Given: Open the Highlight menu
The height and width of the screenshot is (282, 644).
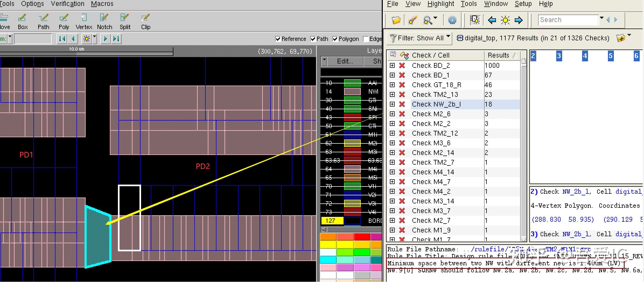Looking at the screenshot, I should 440,4.
